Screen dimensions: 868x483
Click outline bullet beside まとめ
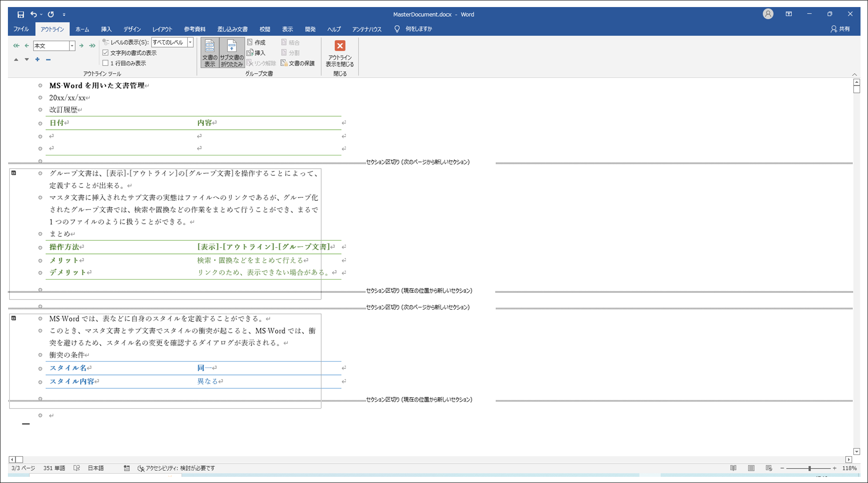[x=40, y=234]
